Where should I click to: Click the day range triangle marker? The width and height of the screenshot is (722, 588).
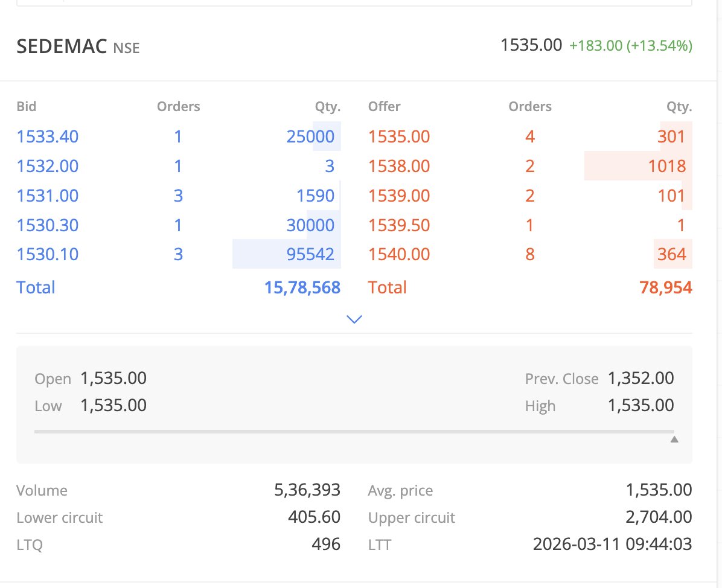coord(674,439)
